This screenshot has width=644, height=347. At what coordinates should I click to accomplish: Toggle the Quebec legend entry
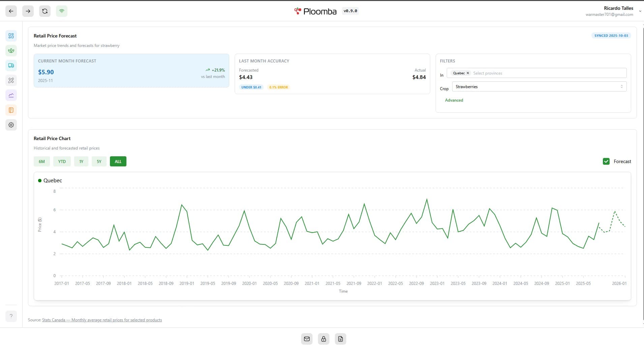(x=50, y=180)
